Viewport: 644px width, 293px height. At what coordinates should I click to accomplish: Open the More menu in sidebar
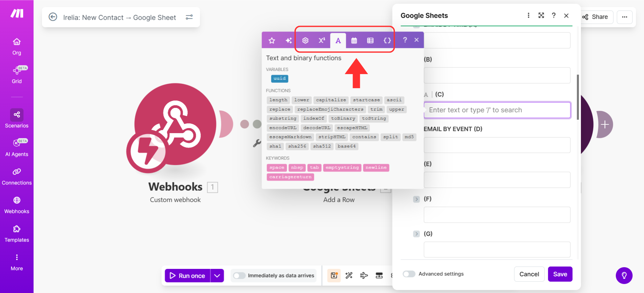click(x=17, y=262)
